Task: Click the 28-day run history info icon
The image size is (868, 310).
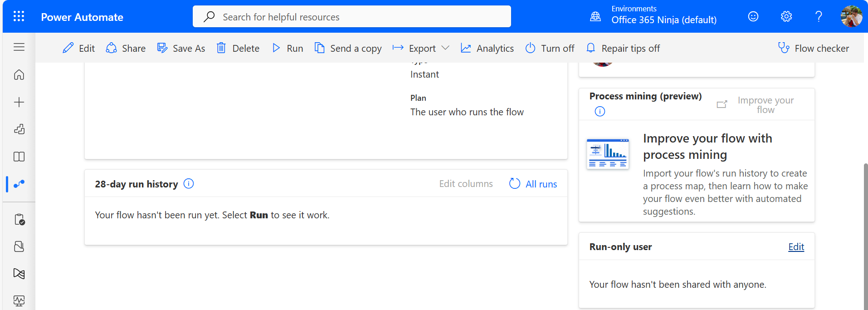Action: pos(189,184)
